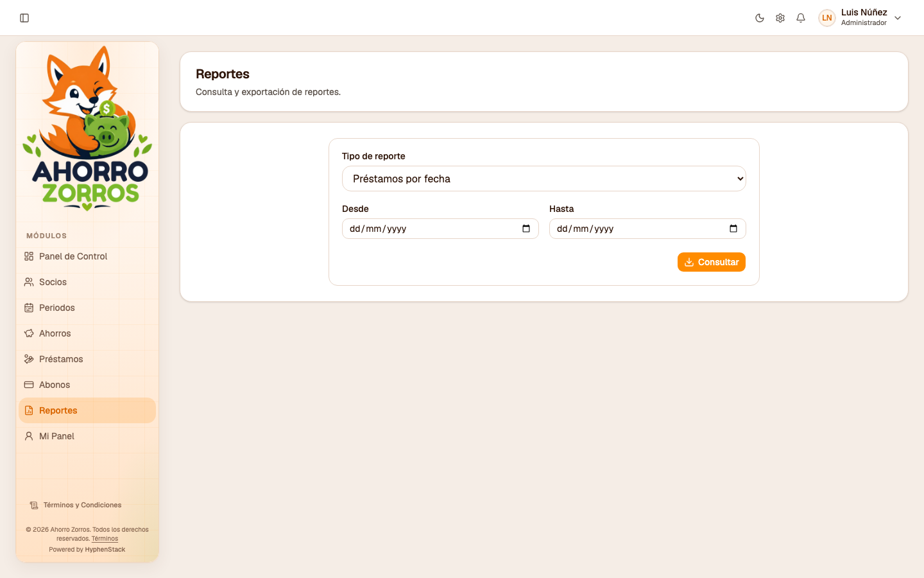Click the Abonos credit card icon
Image resolution: width=924 pixels, height=578 pixels.
(x=29, y=385)
